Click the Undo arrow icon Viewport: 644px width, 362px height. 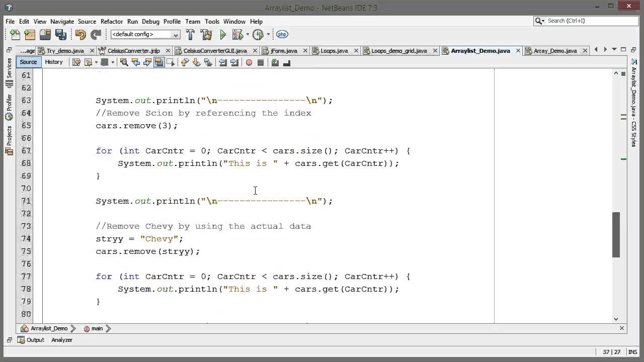[x=80, y=34]
